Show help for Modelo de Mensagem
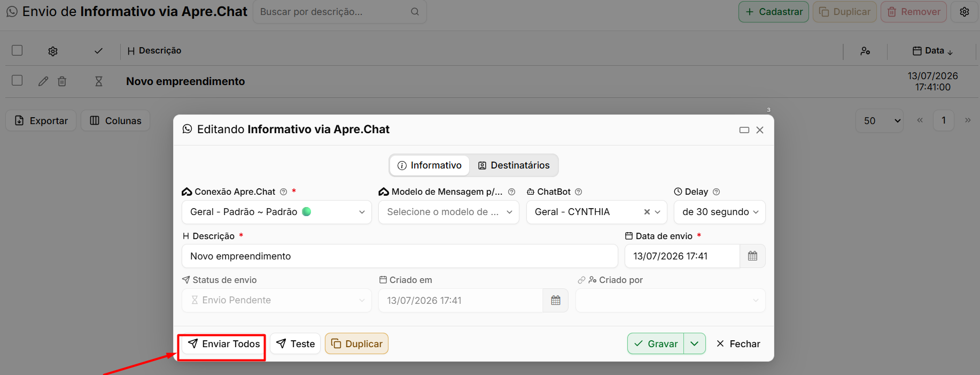Screen dimensions: 980x375 pos(511,192)
